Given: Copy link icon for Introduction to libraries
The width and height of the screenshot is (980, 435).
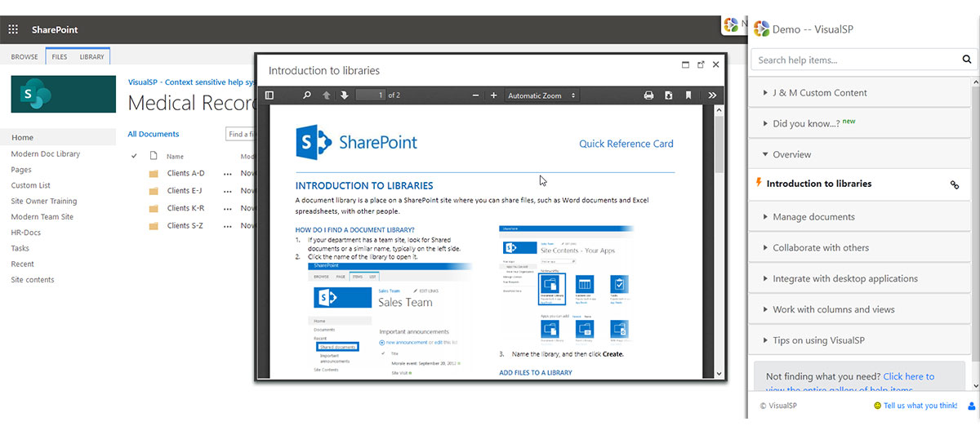Looking at the screenshot, I should [955, 184].
